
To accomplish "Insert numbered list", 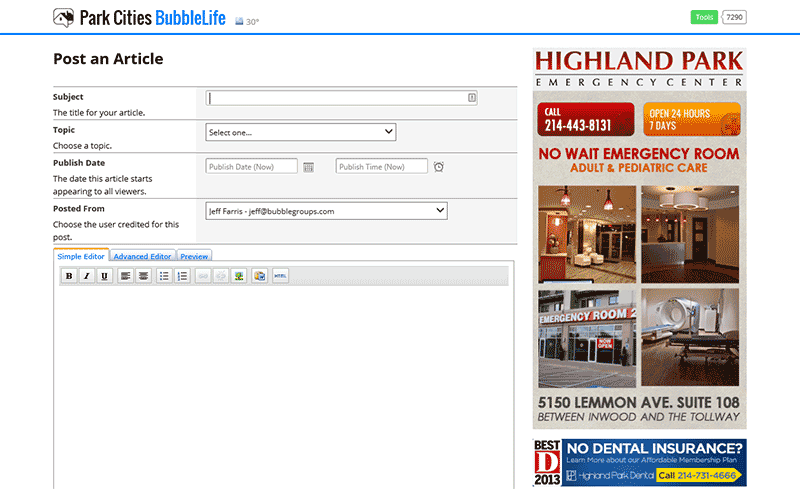I will 182,276.
